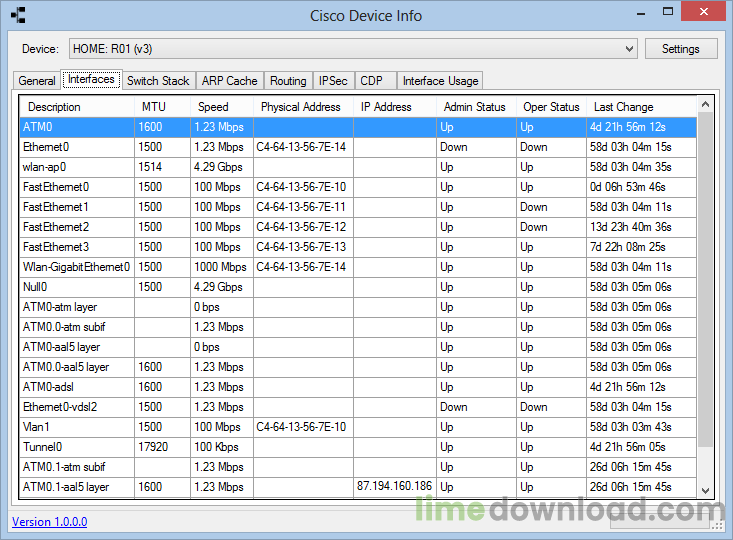Select the Null0 interface row
733x540 pixels.
(x=358, y=287)
